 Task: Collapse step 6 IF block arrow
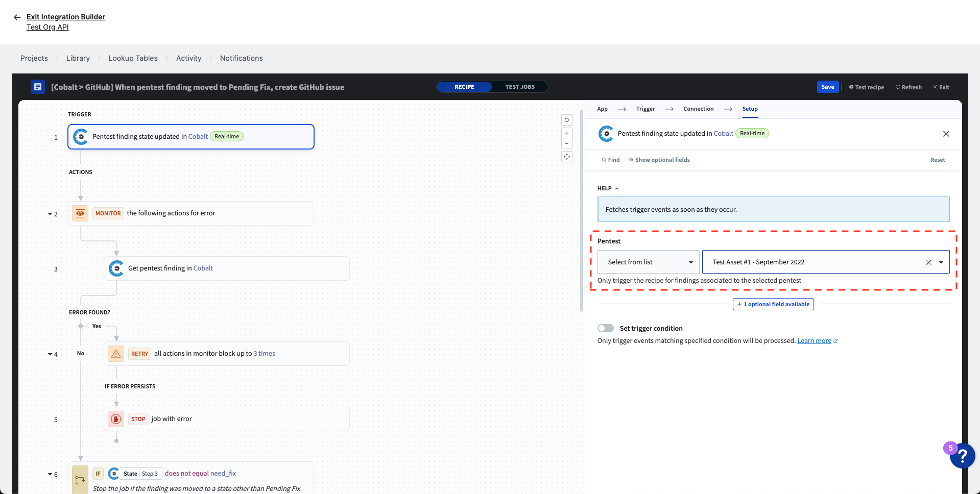pos(50,475)
